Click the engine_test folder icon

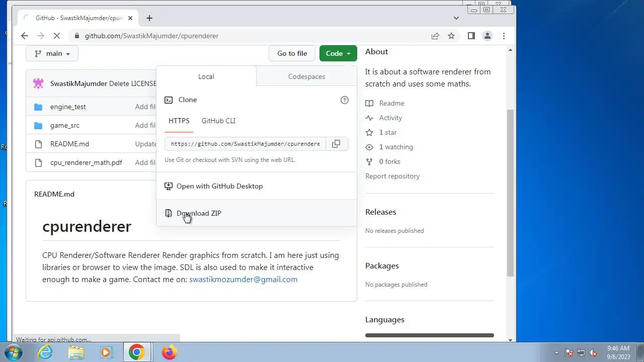pyautogui.click(x=38, y=107)
